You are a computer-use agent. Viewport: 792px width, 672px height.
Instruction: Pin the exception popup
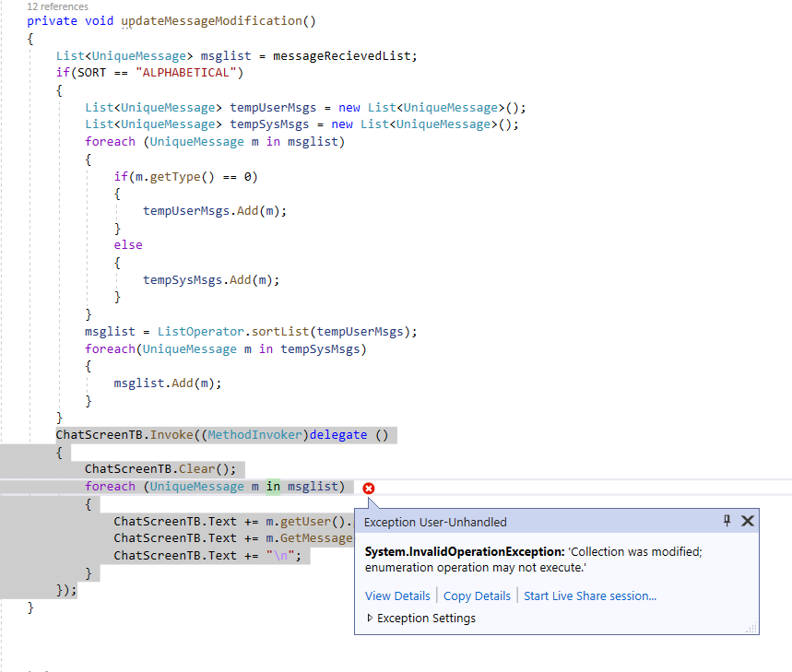point(727,521)
